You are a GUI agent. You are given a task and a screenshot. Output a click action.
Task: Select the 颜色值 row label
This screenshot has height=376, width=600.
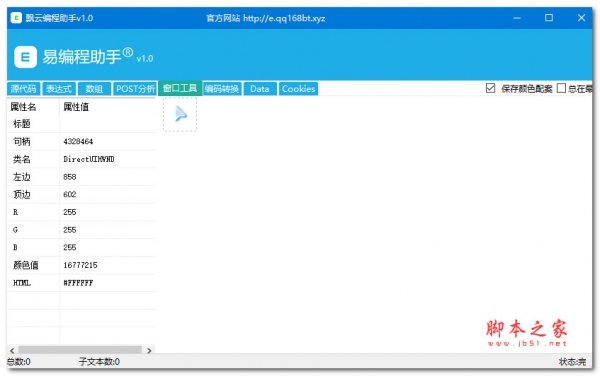coord(26,265)
